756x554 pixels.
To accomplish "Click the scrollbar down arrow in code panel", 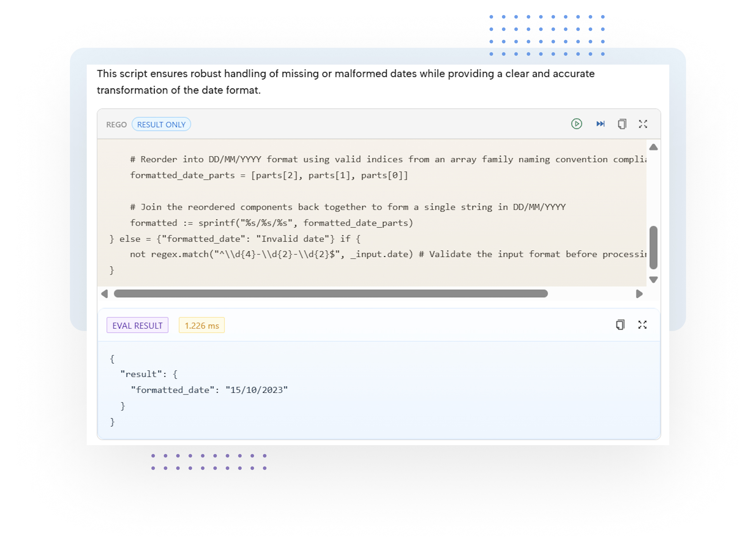I will tap(653, 279).
